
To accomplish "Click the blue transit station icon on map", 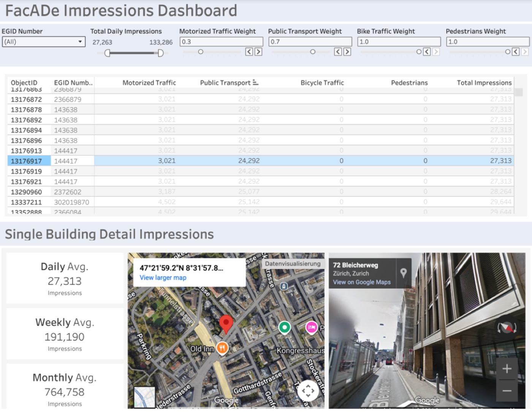I will (x=283, y=286).
